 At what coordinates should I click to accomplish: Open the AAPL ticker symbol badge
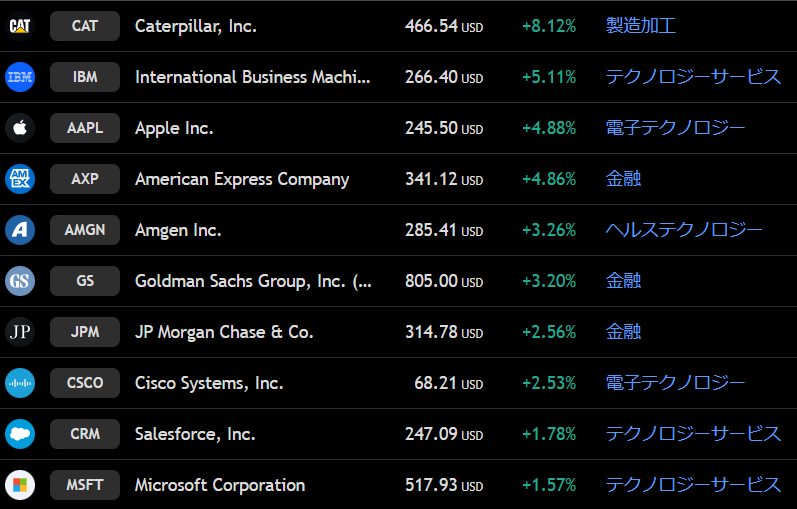[x=85, y=128]
